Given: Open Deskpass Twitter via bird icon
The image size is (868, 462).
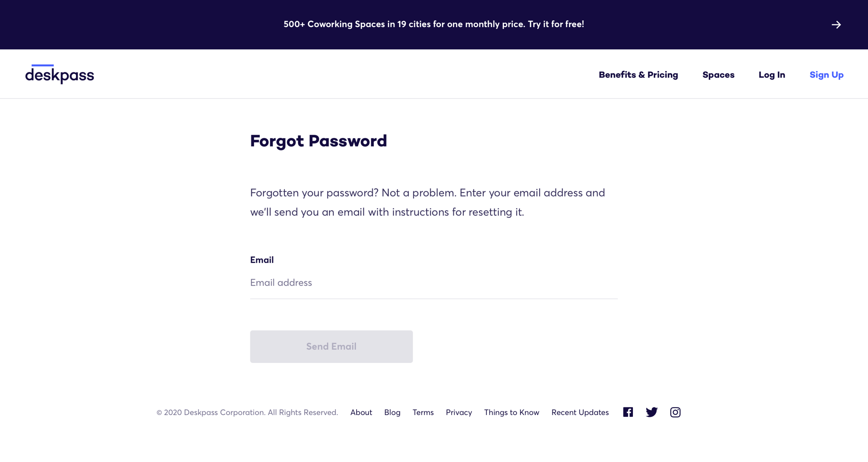Looking at the screenshot, I should coord(651,412).
